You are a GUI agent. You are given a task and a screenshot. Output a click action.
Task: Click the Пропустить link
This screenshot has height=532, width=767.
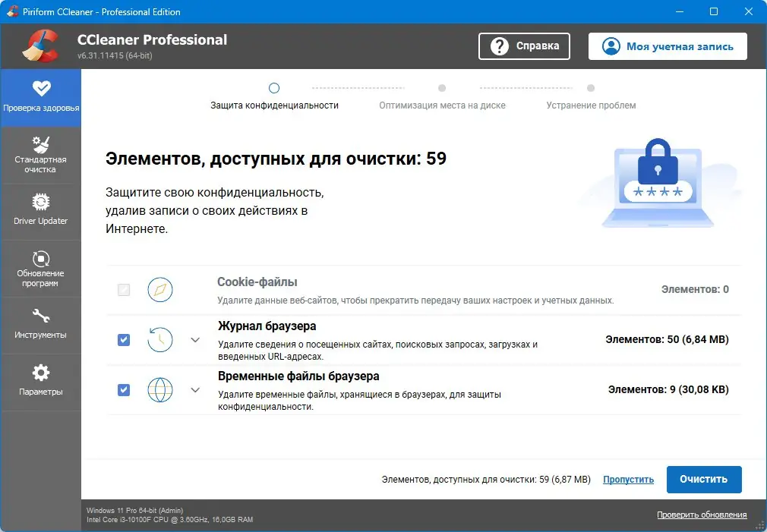[x=628, y=479]
